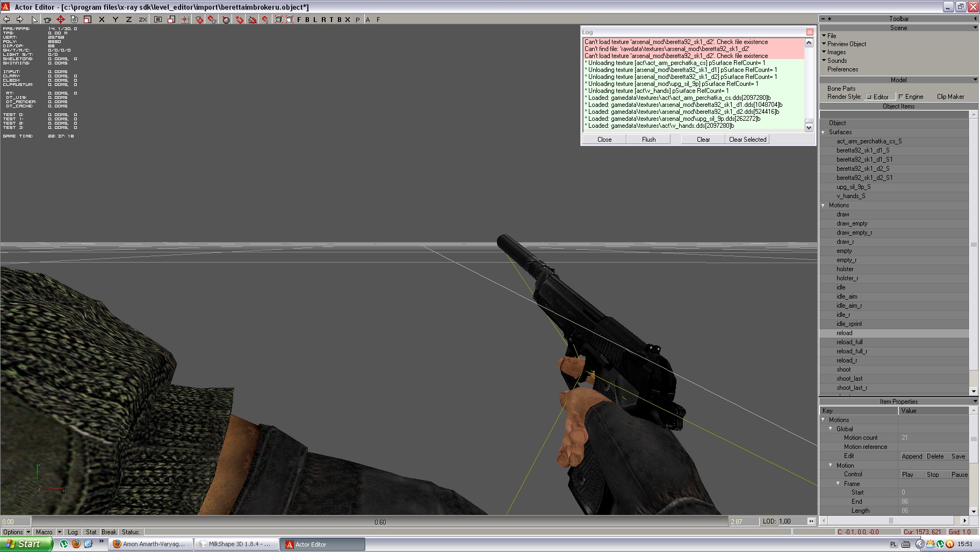Collapse the Surfaces tree node
The width and height of the screenshot is (980, 552).
(823, 132)
